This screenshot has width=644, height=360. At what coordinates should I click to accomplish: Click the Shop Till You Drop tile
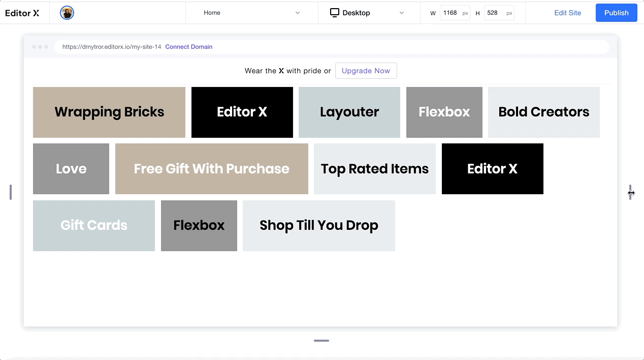[319, 226]
